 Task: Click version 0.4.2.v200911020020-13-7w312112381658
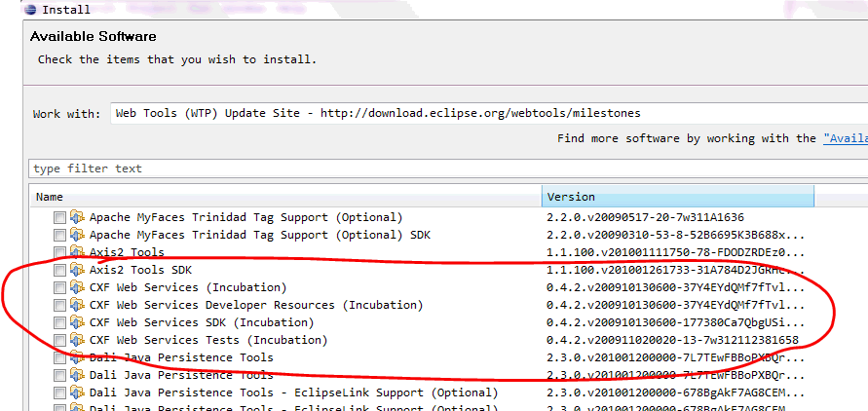(x=672, y=340)
